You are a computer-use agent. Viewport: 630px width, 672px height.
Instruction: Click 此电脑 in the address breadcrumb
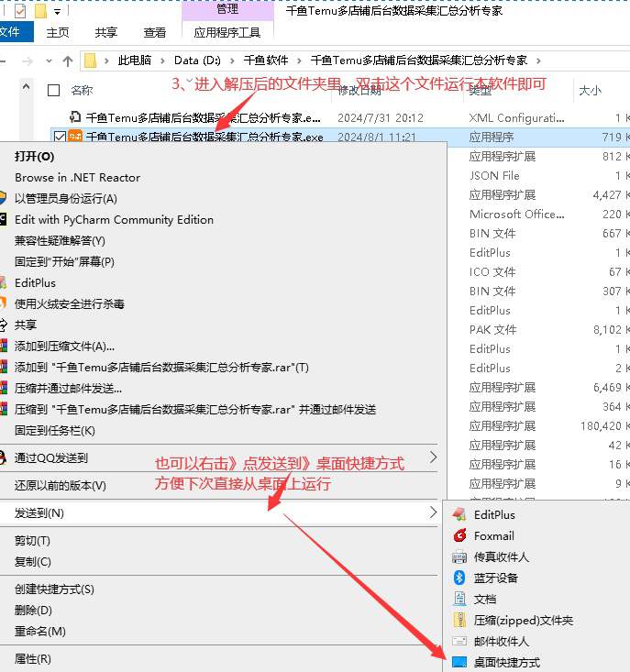135,61
